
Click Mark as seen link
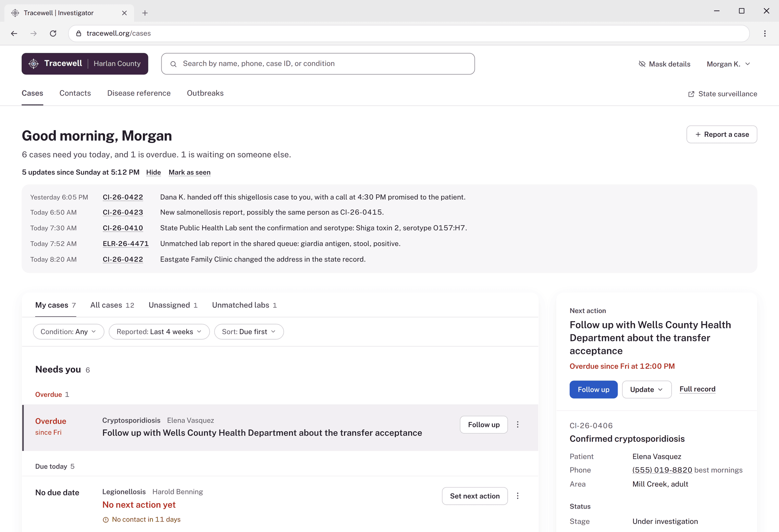189,172
